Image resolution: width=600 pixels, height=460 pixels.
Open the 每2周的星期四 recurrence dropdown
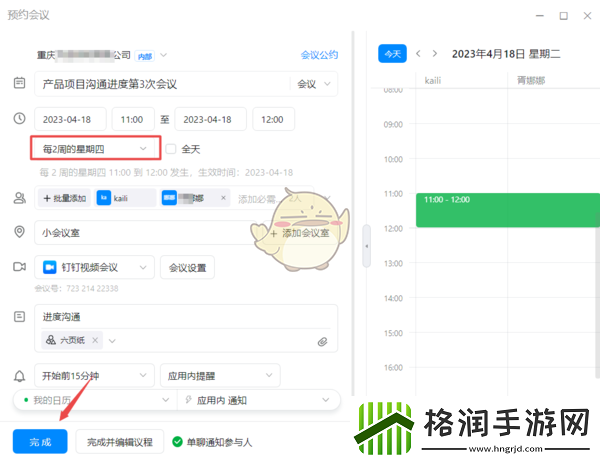95,148
